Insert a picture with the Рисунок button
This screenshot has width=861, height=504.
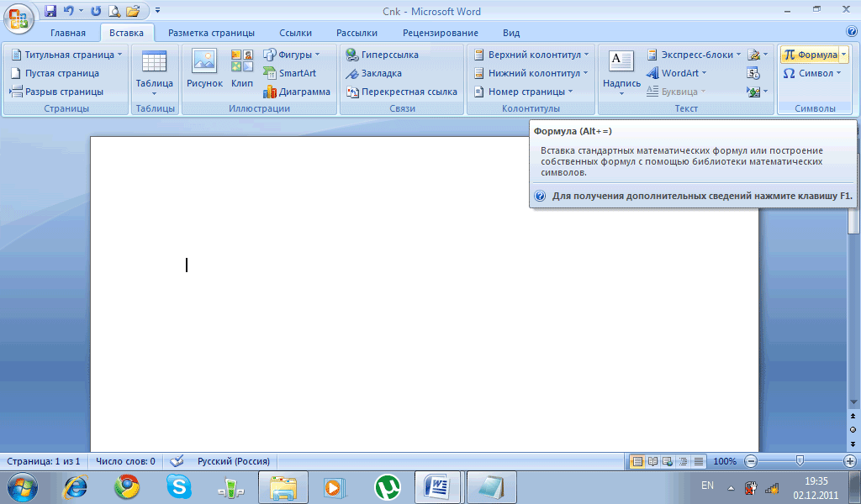tap(204, 68)
